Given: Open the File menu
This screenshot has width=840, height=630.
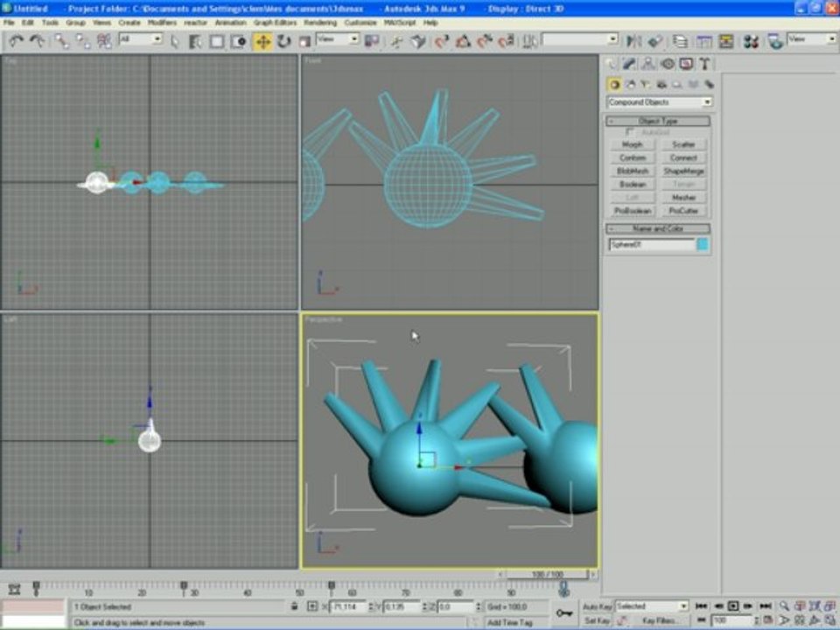Looking at the screenshot, I should [9, 23].
